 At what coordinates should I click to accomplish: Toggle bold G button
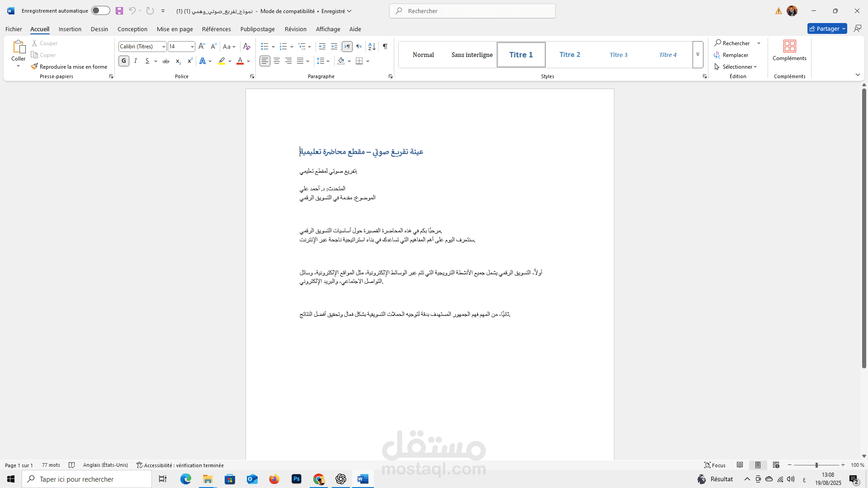[x=124, y=61]
